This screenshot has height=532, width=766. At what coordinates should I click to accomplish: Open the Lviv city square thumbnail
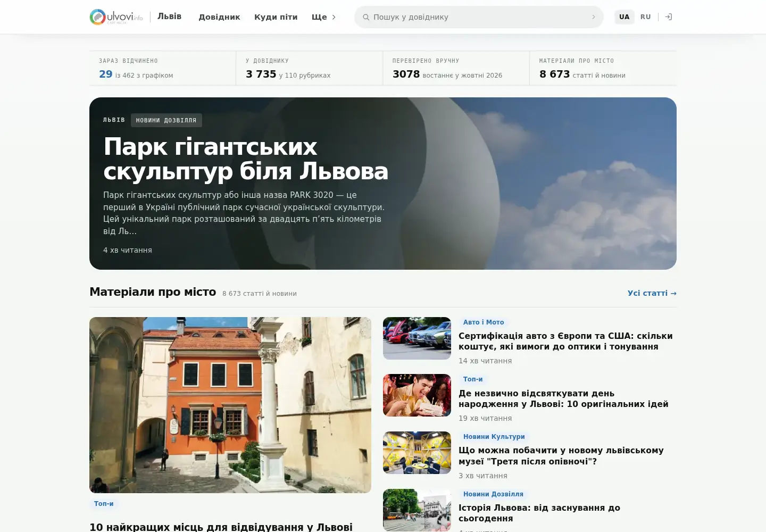417,510
